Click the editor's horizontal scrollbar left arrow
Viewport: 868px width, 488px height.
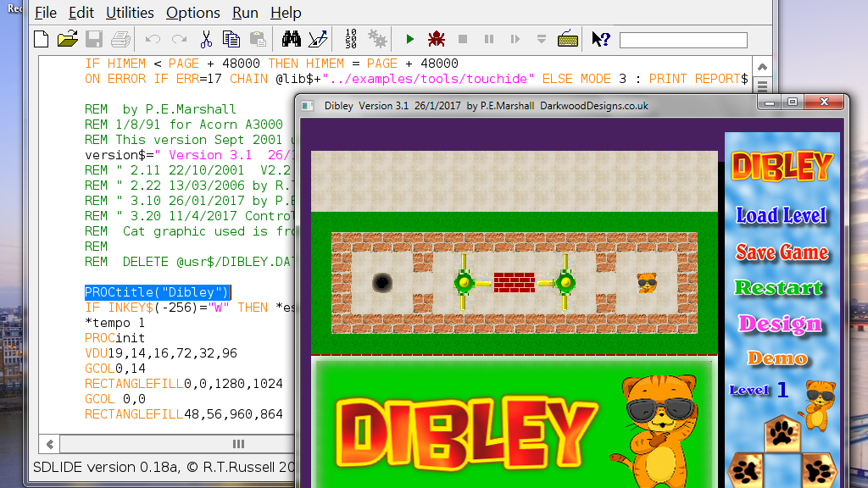(x=51, y=444)
